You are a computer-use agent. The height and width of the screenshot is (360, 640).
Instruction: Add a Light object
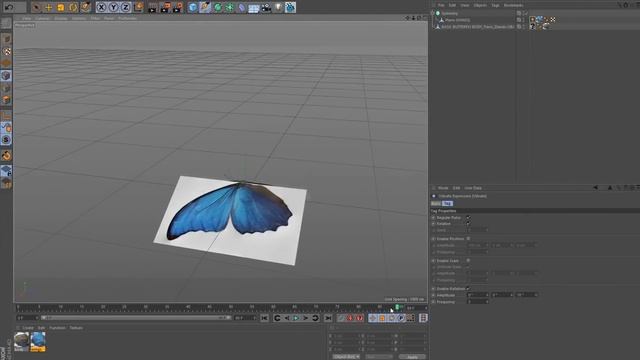coord(278,7)
